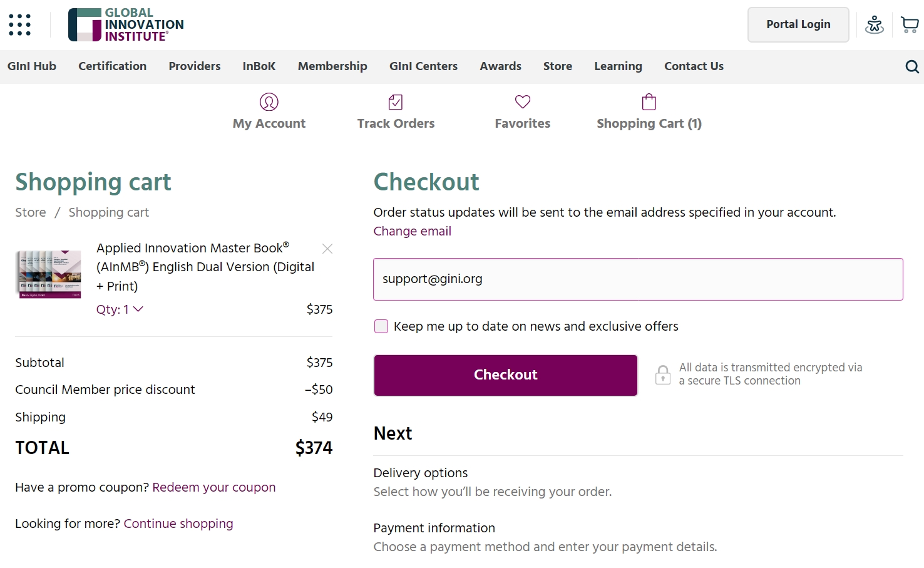Click the purple Checkout button
Screen dimensions: 924x568
[506, 375]
